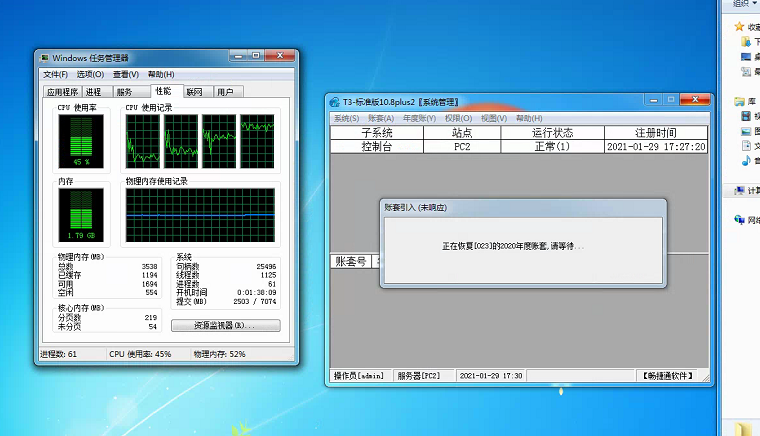Open the Recent Places icon in Explorer sidebar
Screen dimensions: 760x436
[746, 72]
